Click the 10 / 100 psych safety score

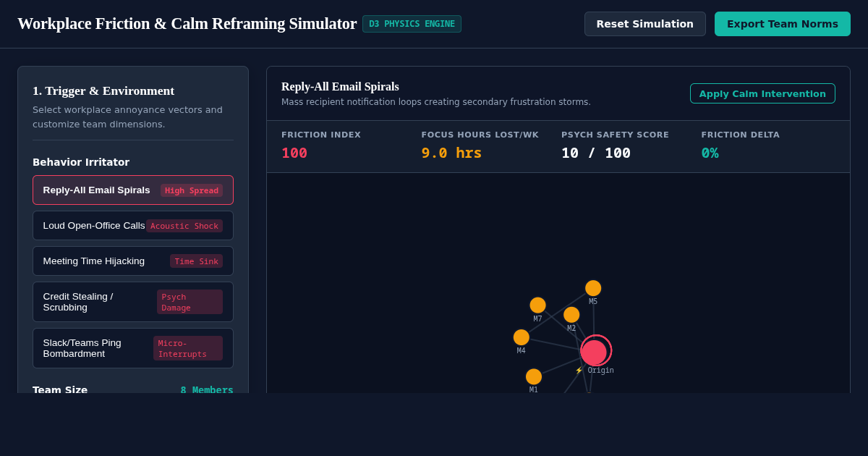point(596,153)
